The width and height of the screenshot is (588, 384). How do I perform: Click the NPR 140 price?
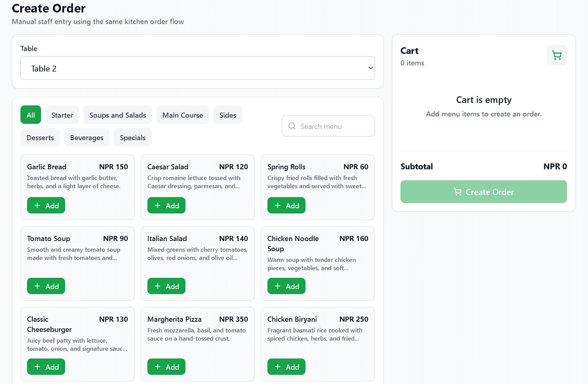click(x=234, y=239)
